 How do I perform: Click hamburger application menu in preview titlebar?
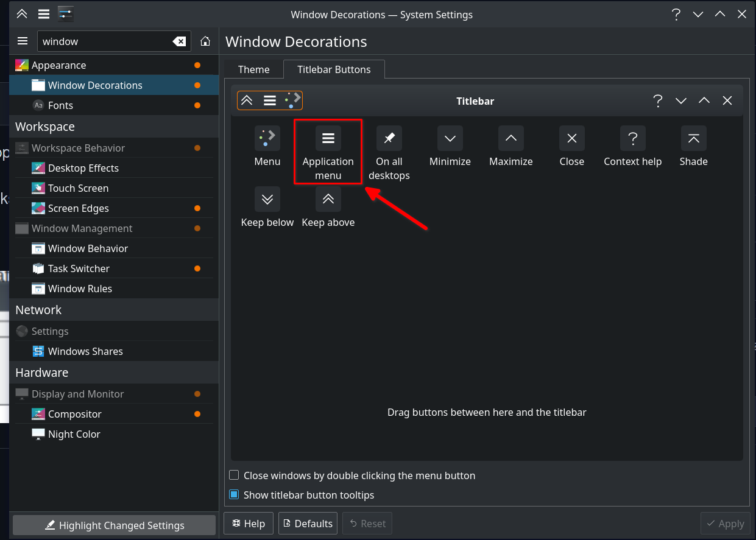point(270,100)
